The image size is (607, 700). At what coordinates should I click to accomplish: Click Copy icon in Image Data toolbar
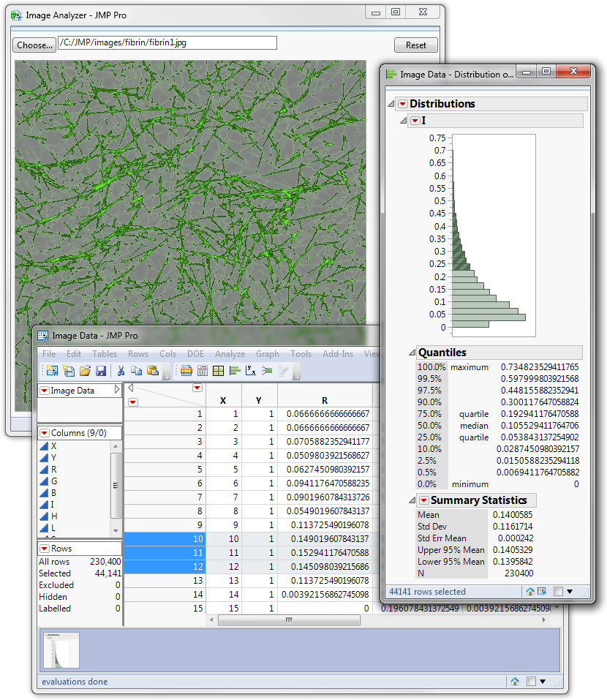[136, 371]
